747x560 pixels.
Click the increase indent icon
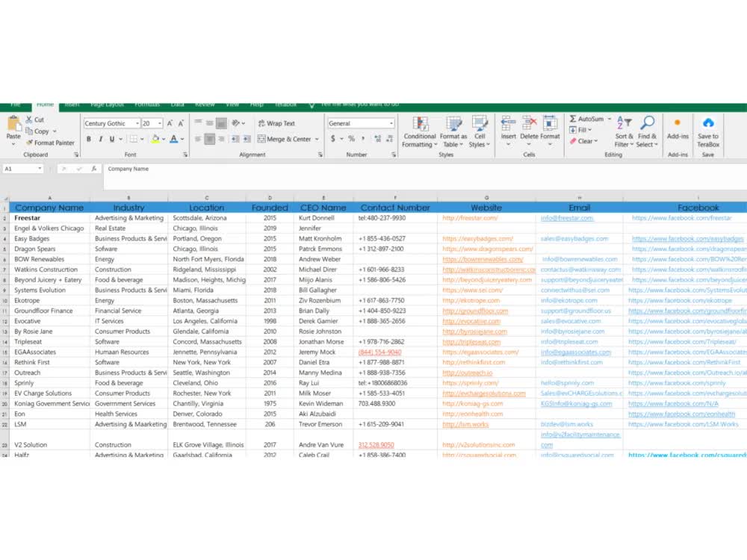tap(247, 139)
